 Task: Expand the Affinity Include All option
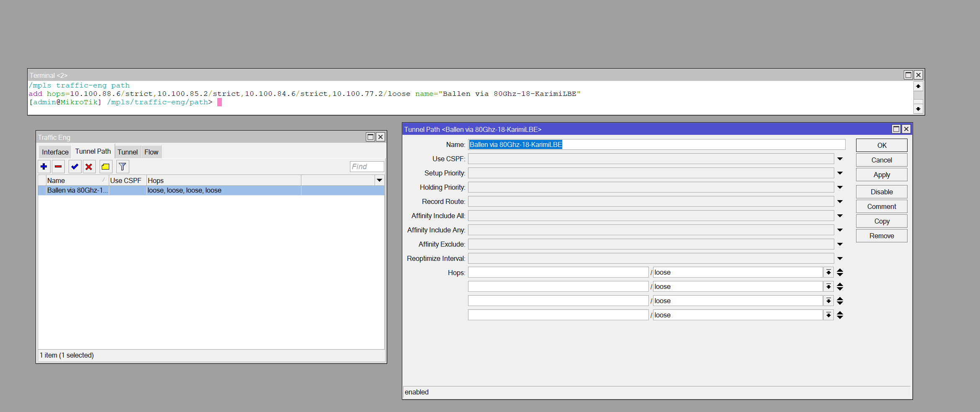[x=840, y=216]
